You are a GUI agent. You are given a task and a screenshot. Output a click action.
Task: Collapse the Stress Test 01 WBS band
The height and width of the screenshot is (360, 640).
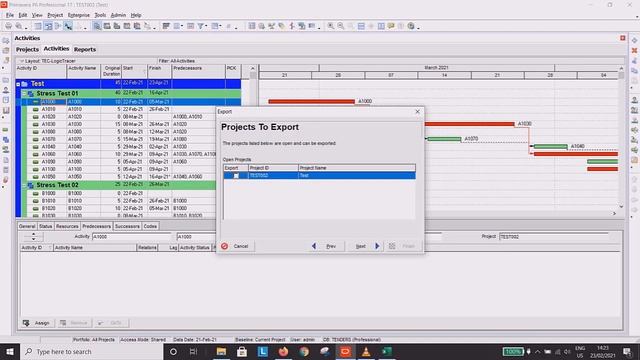(x=24, y=93)
